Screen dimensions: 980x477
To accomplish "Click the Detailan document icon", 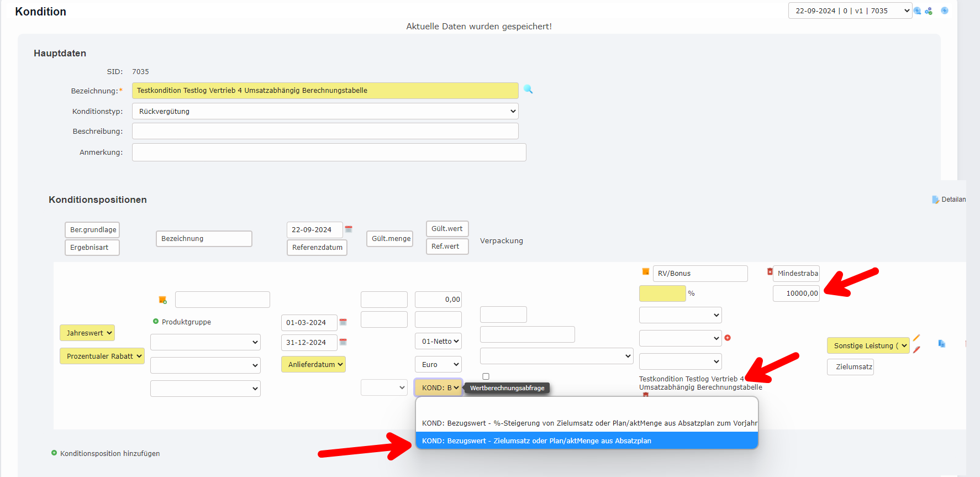I will coord(935,200).
